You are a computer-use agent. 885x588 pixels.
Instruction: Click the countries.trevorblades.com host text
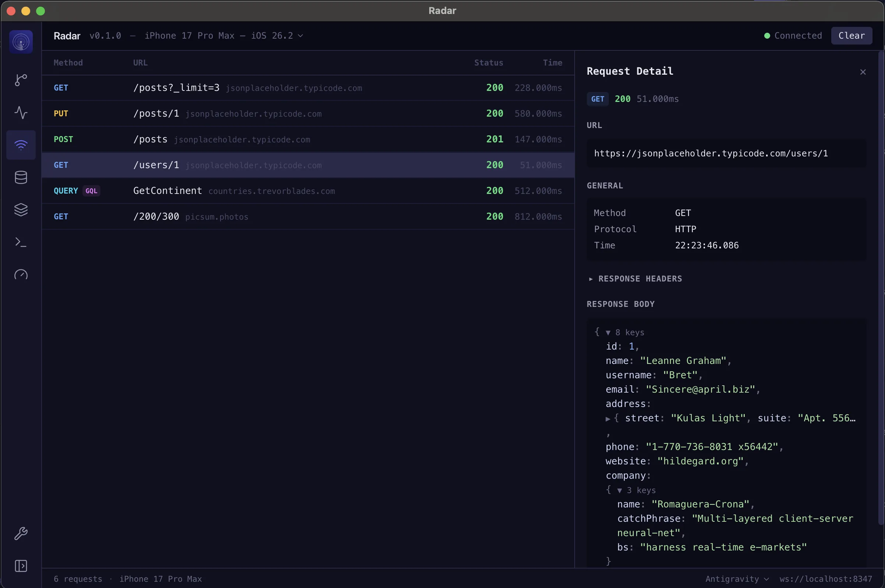[x=272, y=191]
